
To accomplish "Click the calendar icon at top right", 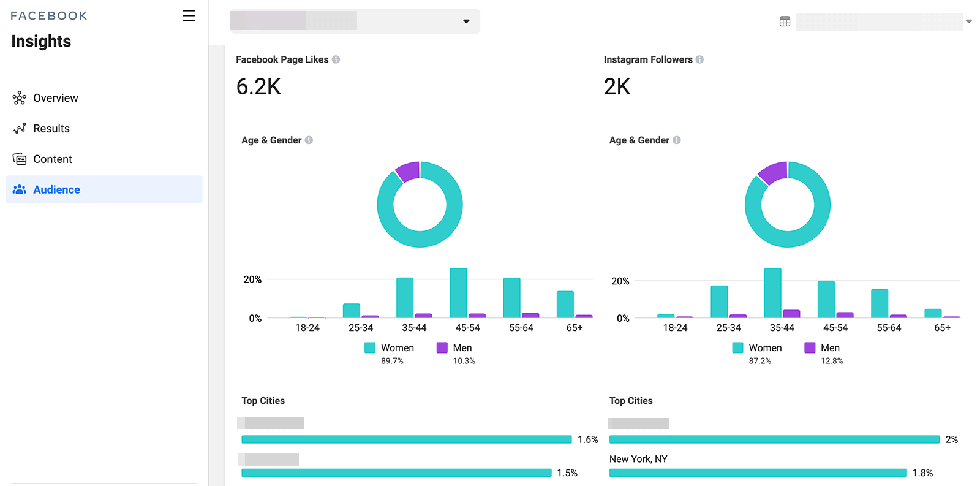I will click(785, 21).
